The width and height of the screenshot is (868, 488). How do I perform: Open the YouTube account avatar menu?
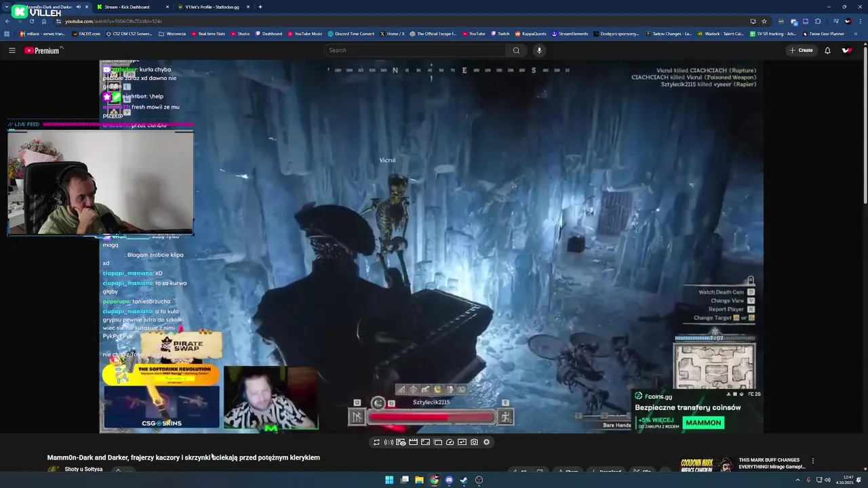(846, 50)
